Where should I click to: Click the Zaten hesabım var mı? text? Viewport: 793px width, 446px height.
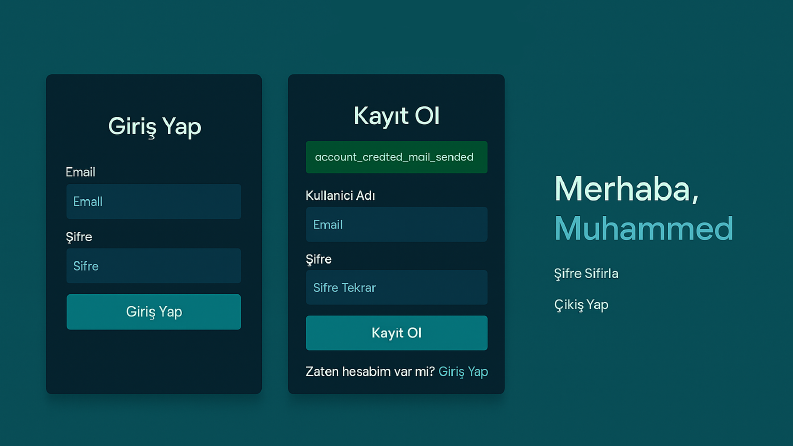[370, 372]
